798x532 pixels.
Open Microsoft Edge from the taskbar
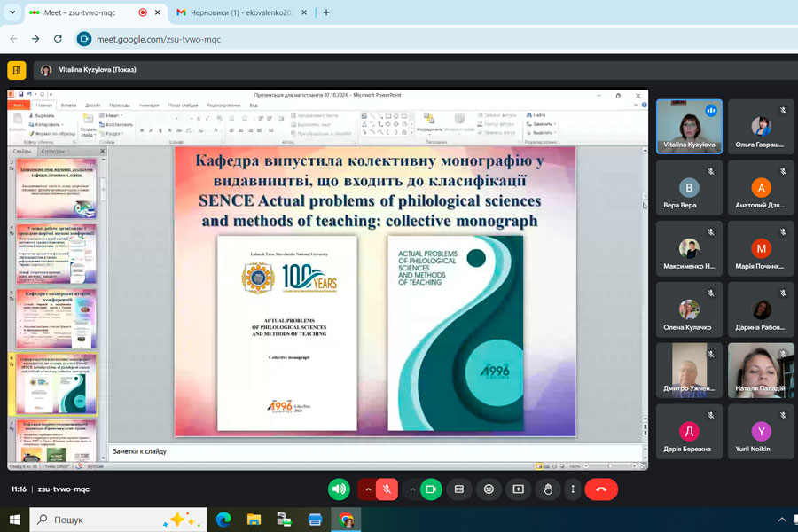tap(223, 520)
